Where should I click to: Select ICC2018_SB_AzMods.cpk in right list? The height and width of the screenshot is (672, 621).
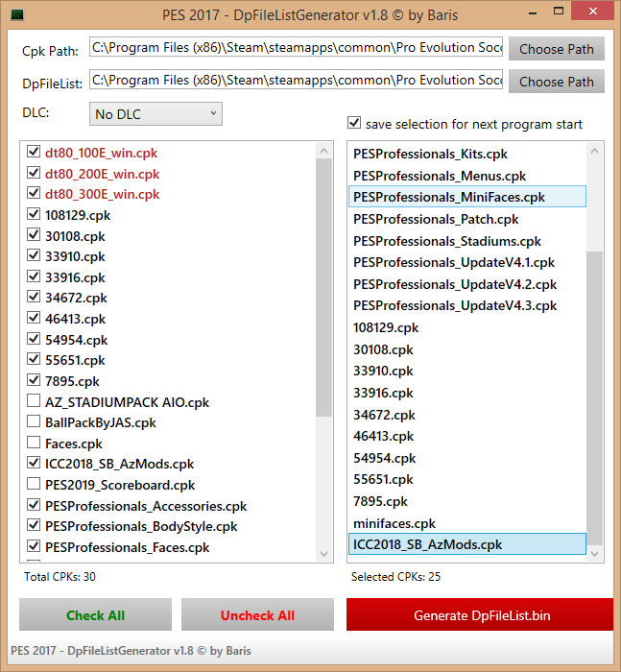467,544
